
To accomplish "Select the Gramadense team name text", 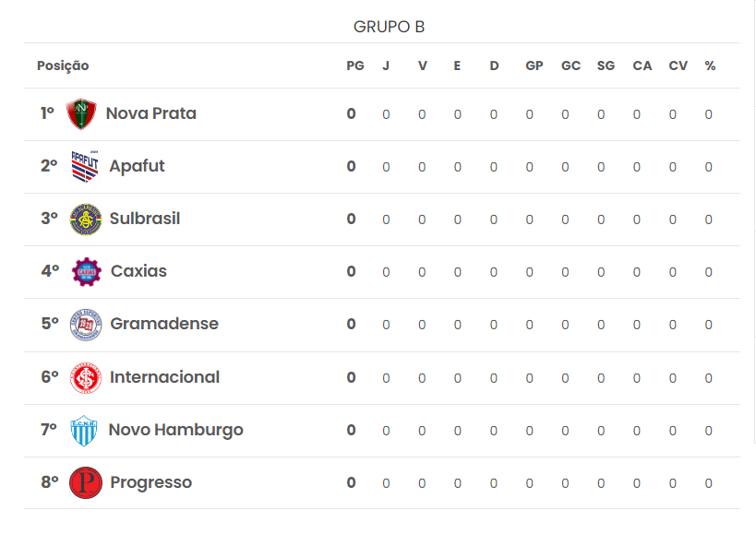I will point(164,324).
